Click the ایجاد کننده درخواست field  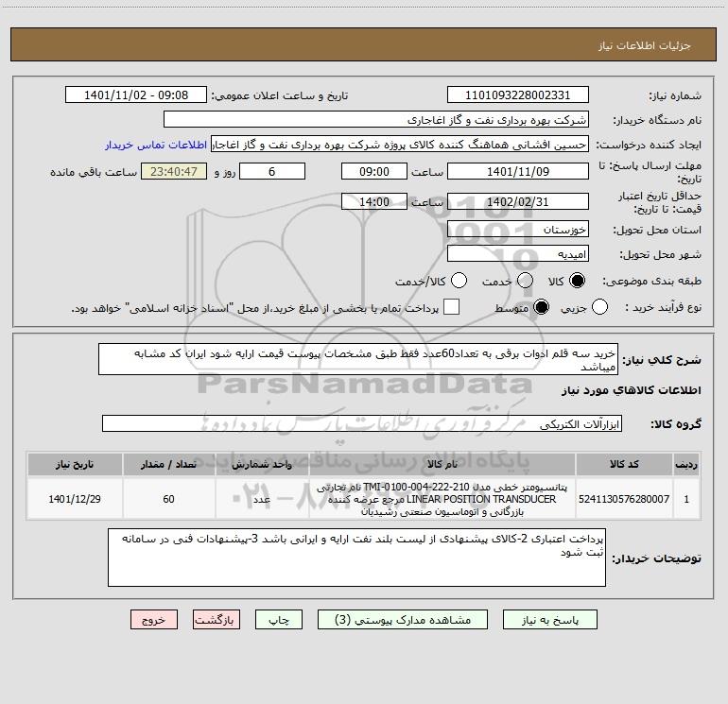(x=400, y=145)
